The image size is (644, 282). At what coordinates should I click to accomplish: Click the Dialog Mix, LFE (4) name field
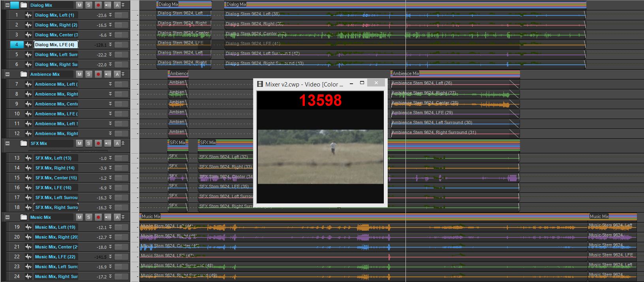click(55, 45)
